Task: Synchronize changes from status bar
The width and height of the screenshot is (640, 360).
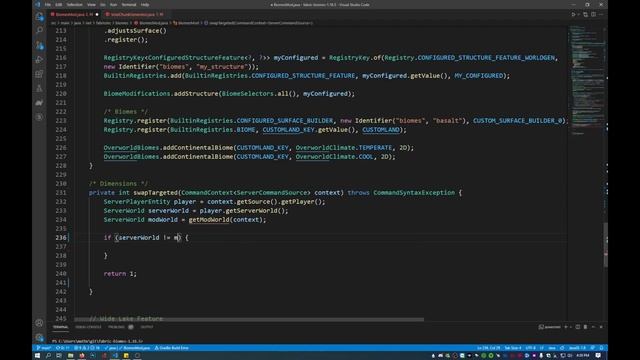Action: coord(62,348)
